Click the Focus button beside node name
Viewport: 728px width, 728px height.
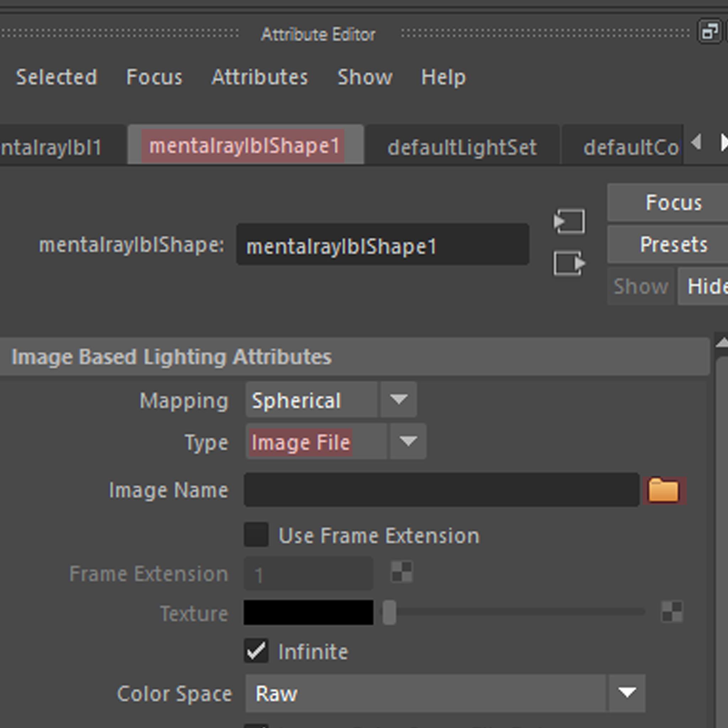click(x=673, y=203)
